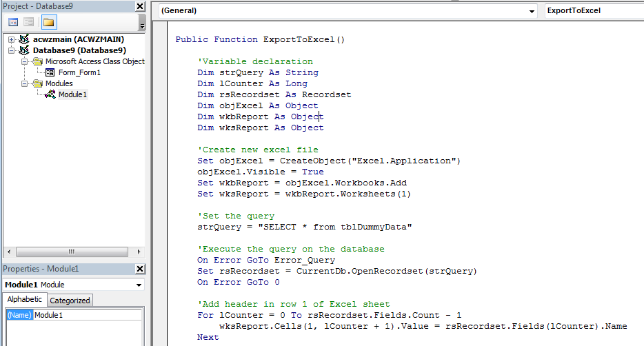The image size is (644, 346).
Task: Click the wkbReport.Worksheets(1) line
Action: [x=304, y=194]
